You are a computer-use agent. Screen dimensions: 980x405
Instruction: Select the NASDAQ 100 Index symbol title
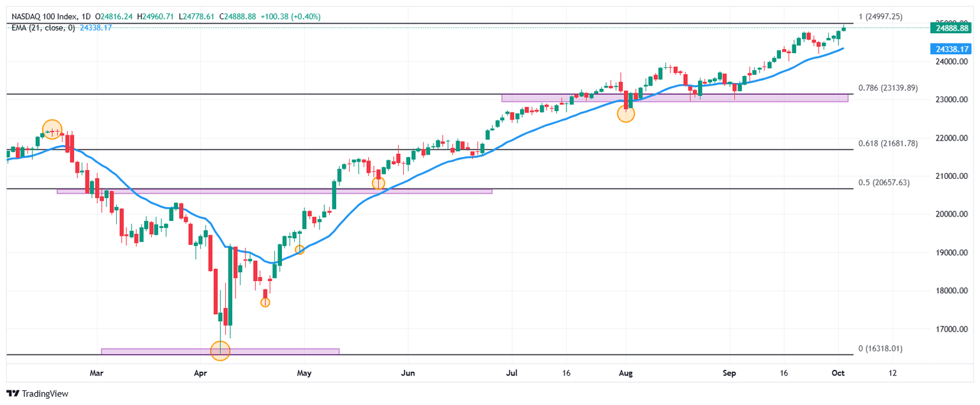43,17
